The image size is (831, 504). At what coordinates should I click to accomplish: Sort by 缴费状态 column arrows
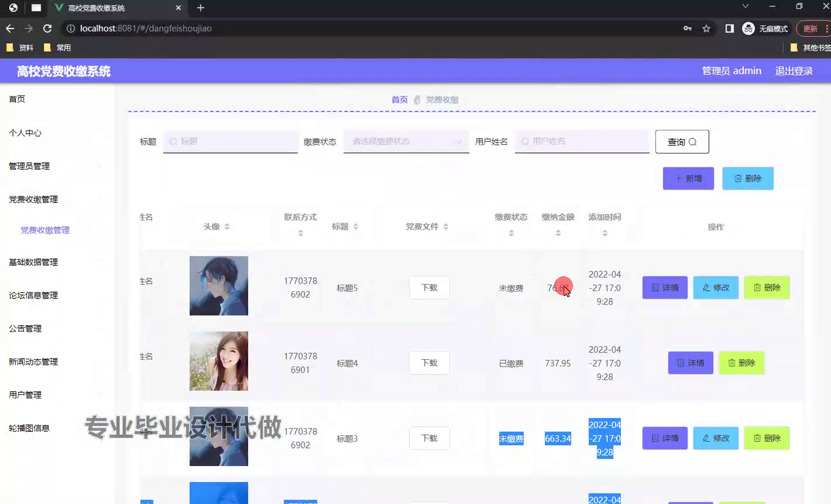click(x=511, y=233)
